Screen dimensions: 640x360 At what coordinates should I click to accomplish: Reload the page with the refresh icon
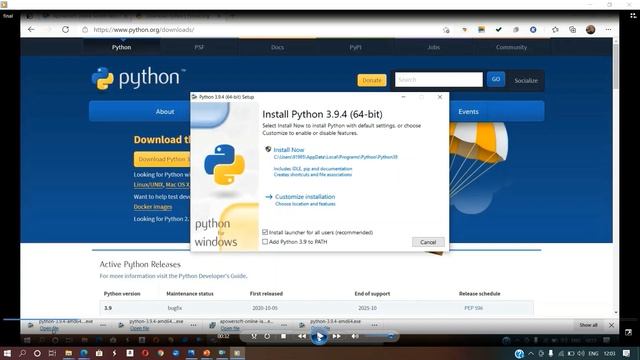click(65, 29)
